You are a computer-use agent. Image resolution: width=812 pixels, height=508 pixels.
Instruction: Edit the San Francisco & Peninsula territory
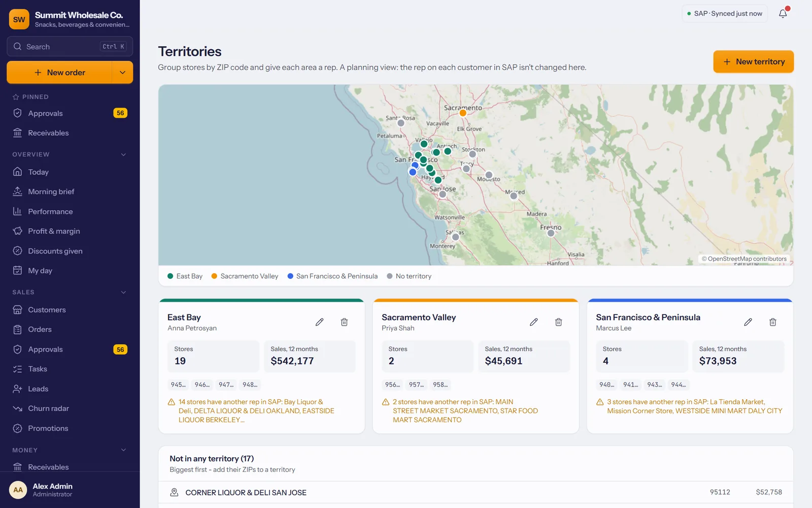[x=748, y=322]
